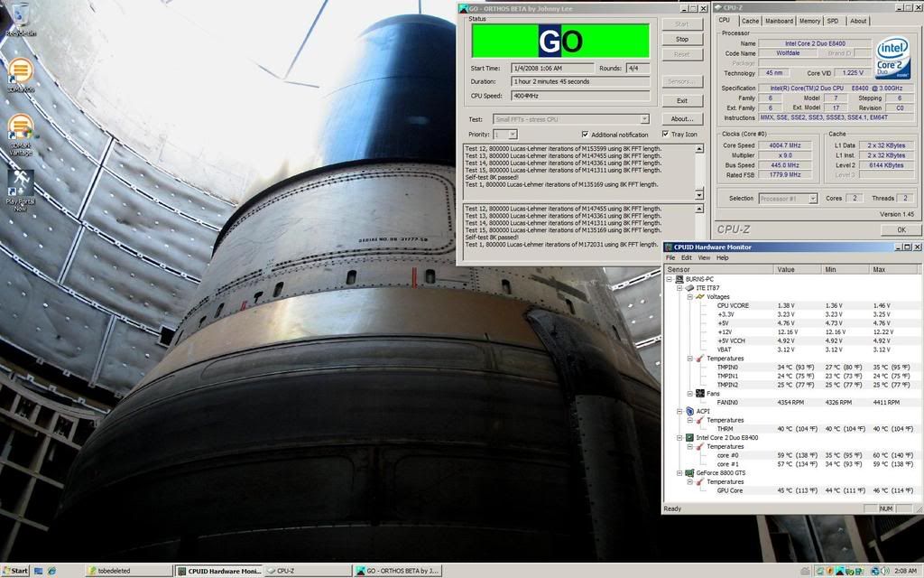924x578 pixels.
Task: Collapse the GeForce 8800 GTS node
Action: [x=679, y=473]
